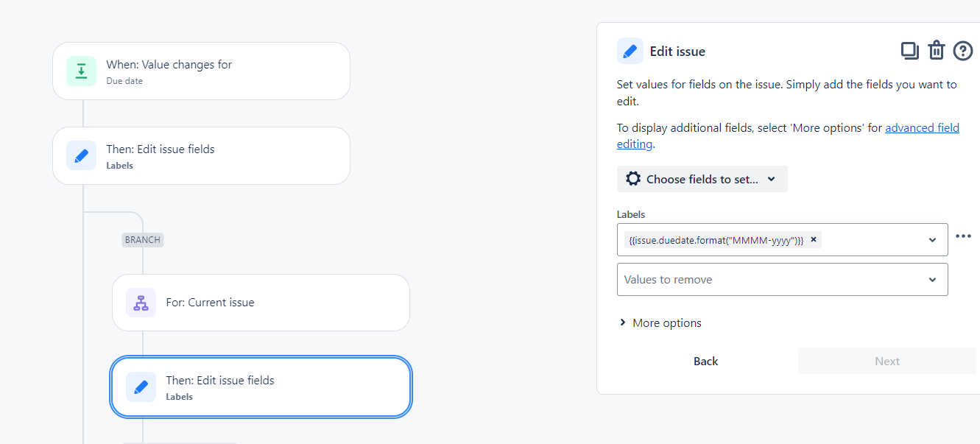Delete the Edit issue action via trash icon
Screen dimensions: 980x444
936,50
